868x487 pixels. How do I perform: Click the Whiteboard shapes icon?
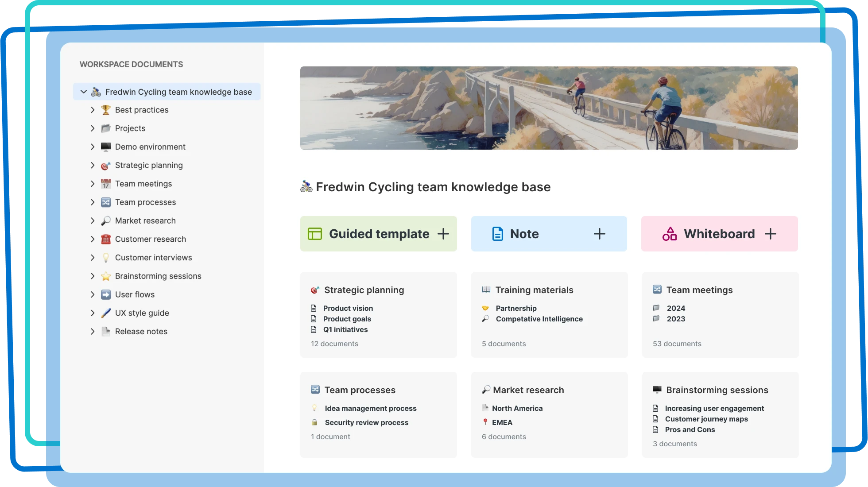tap(669, 234)
